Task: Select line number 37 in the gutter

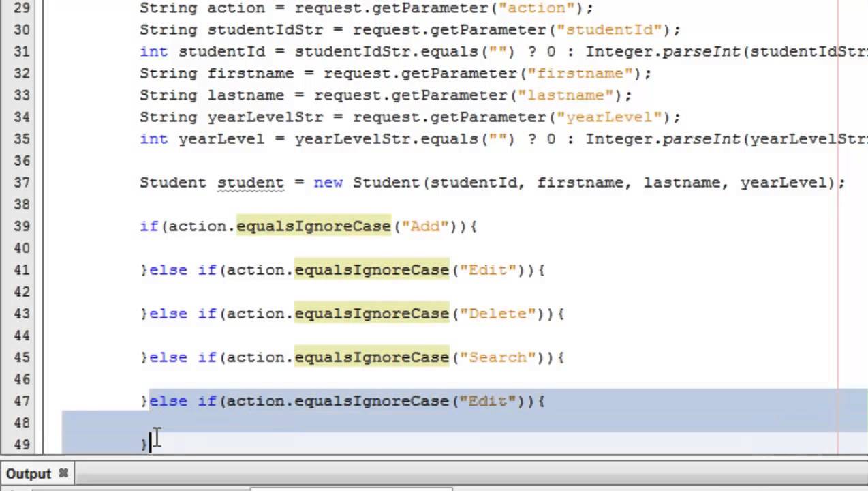Action: tap(21, 183)
